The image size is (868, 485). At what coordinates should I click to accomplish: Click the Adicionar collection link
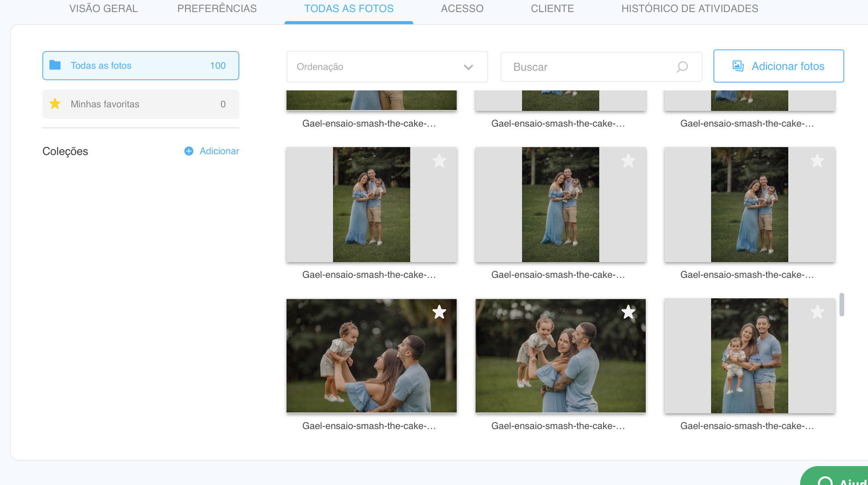point(219,151)
